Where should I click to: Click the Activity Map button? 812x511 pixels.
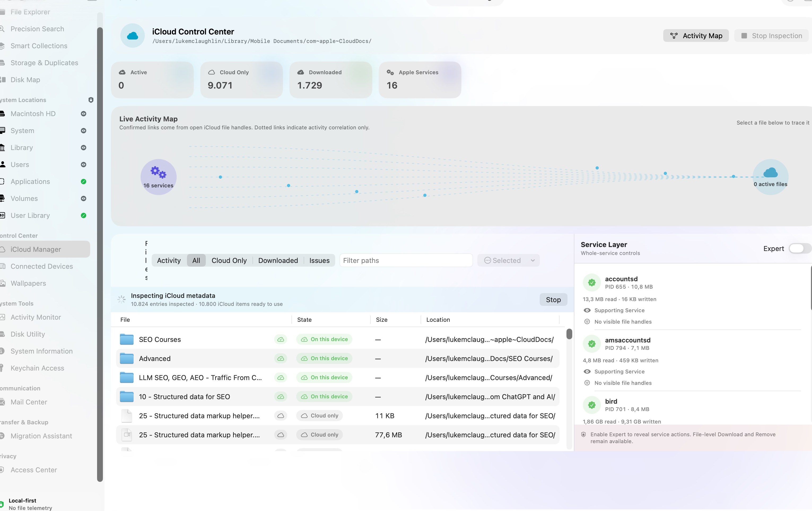[x=696, y=36]
